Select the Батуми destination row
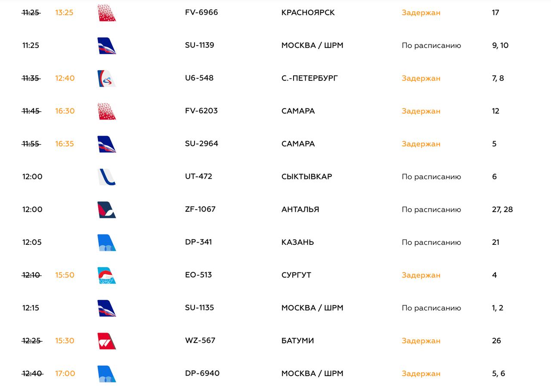551x392 pixels. point(275,341)
